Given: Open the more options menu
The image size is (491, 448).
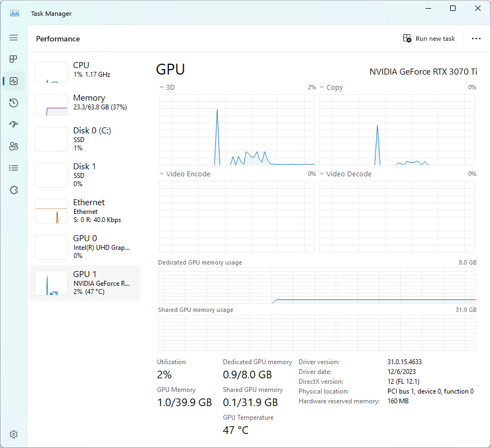Looking at the screenshot, I should (x=476, y=38).
